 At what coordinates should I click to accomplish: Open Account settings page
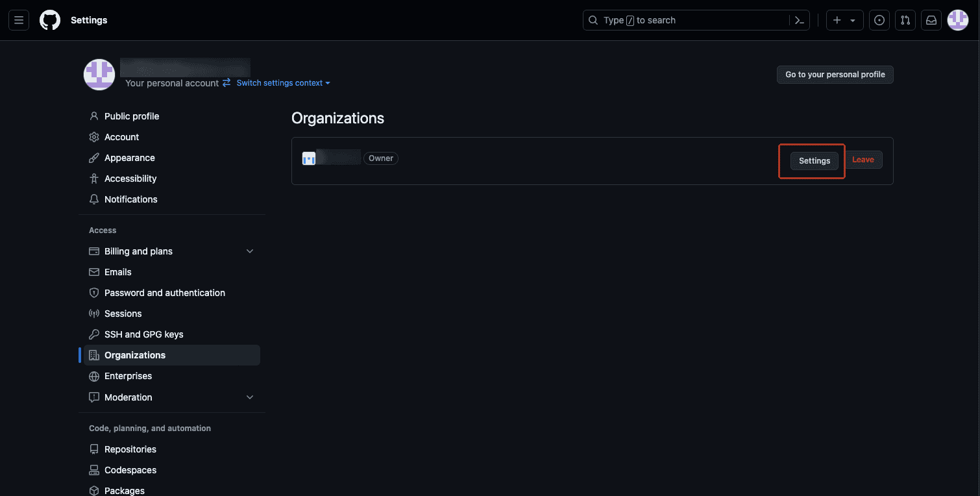click(x=172, y=137)
